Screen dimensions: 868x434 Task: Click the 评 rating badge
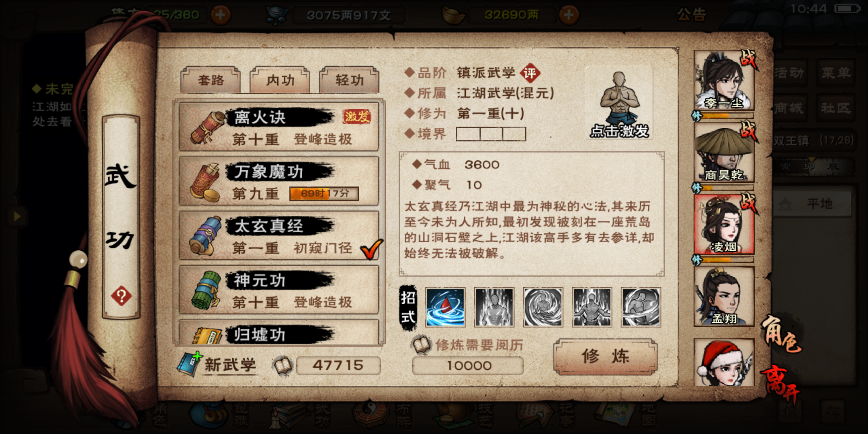(530, 73)
